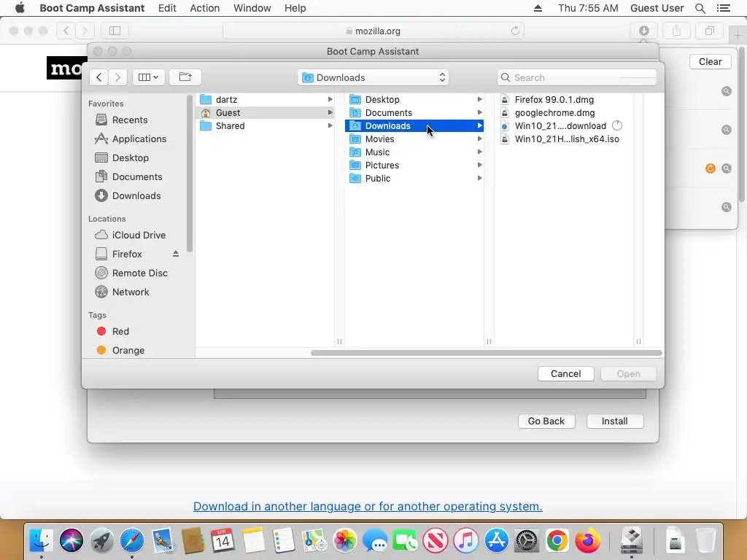
Task: Click Clear in Safari downloads popover
Action: tap(710, 61)
